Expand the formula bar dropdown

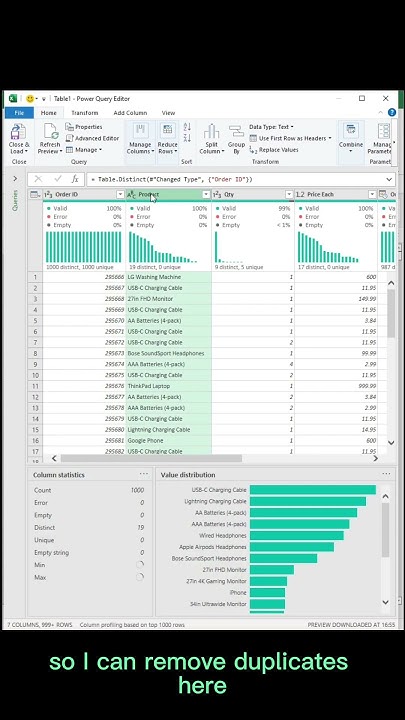(389, 179)
